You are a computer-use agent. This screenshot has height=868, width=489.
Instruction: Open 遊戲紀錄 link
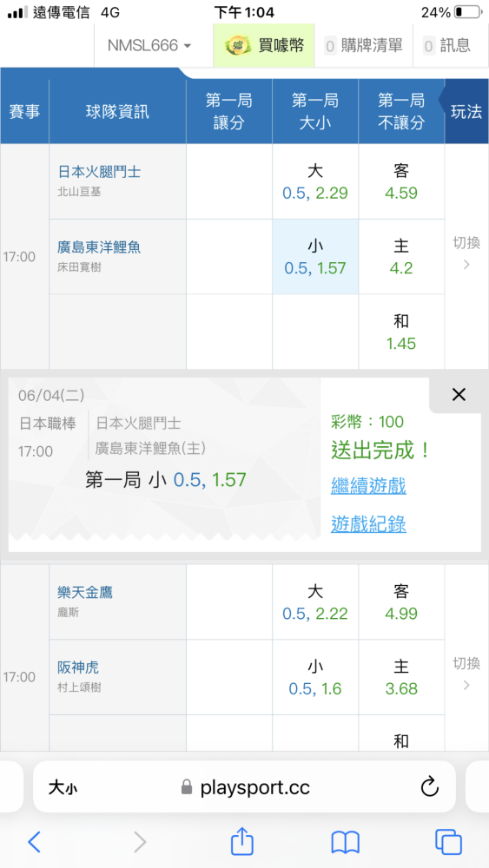click(x=369, y=523)
